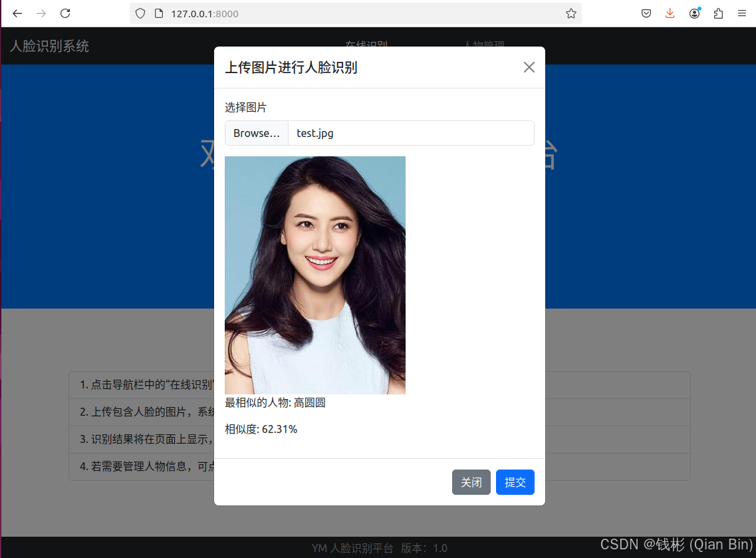
Task: Click the gray 关闭 button
Action: [x=471, y=482]
